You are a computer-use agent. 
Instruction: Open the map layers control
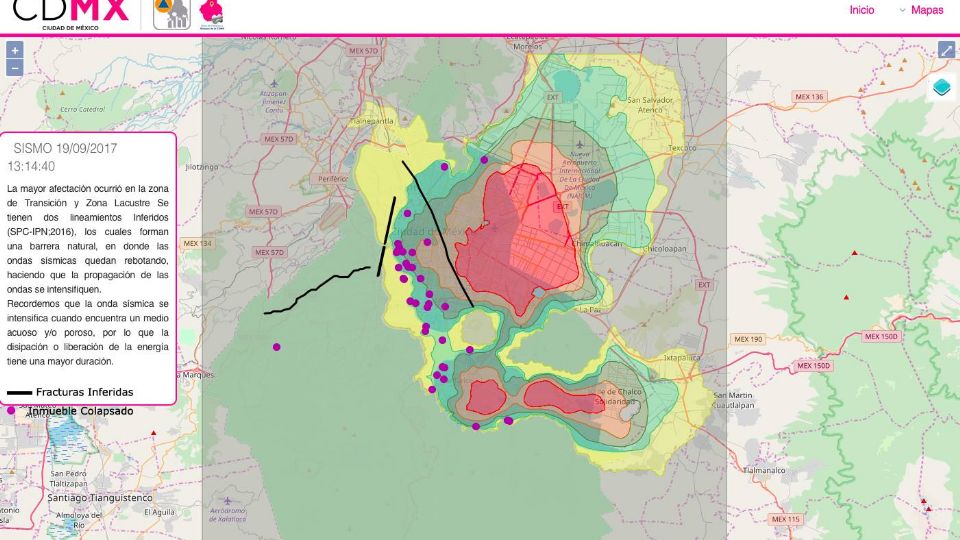[x=942, y=88]
